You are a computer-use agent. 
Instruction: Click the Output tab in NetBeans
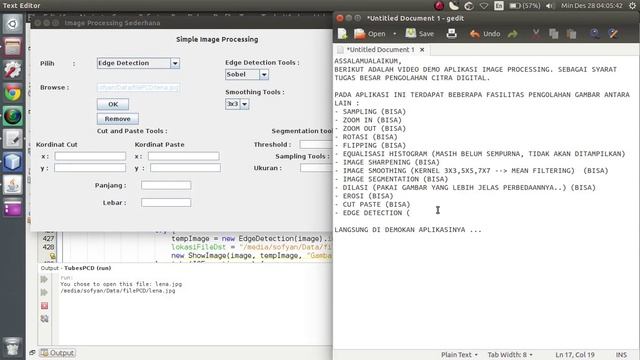point(58,353)
